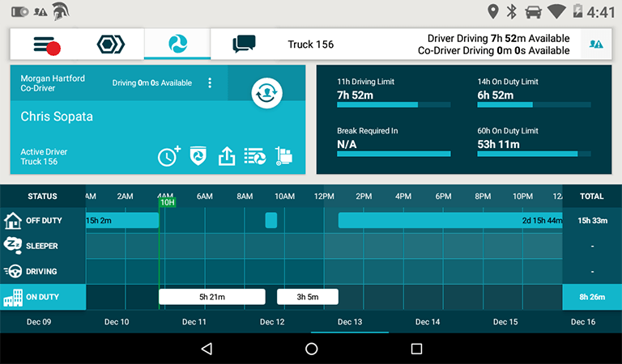622x364 pixels.
Task: Select the Driving status row
Action: pyautogui.click(x=42, y=271)
